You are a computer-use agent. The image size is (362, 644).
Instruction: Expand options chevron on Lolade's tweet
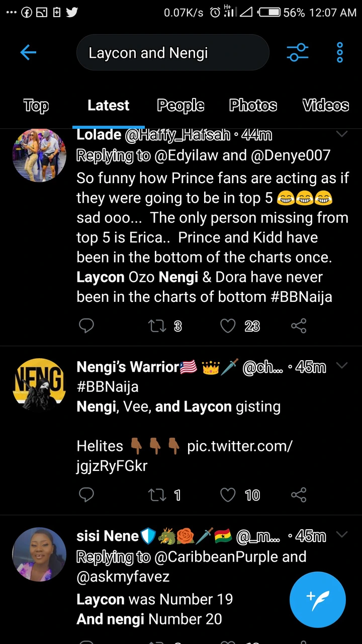click(x=342, y=134)
